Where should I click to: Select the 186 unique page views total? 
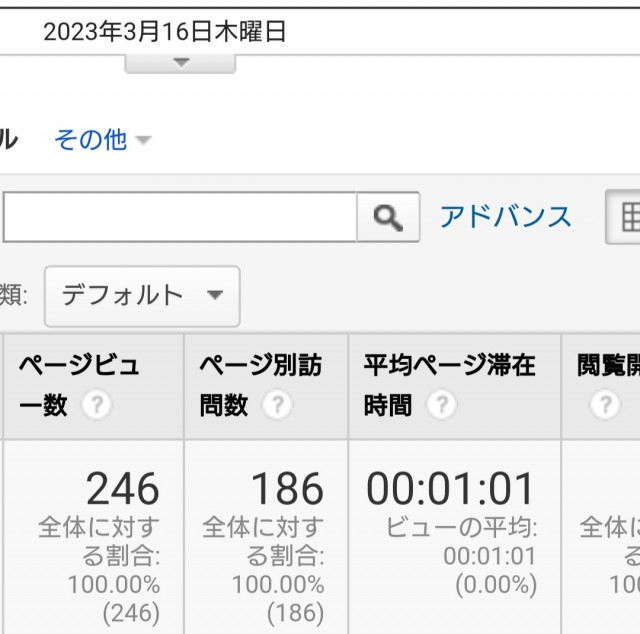287,489
